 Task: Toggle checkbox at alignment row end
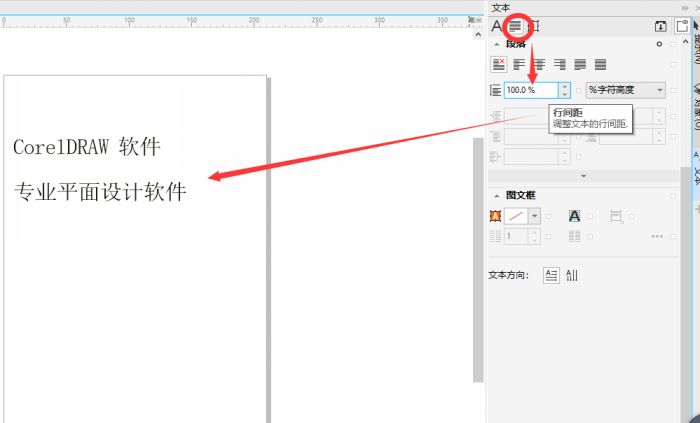pyautogui.click(x=673, y=65)
